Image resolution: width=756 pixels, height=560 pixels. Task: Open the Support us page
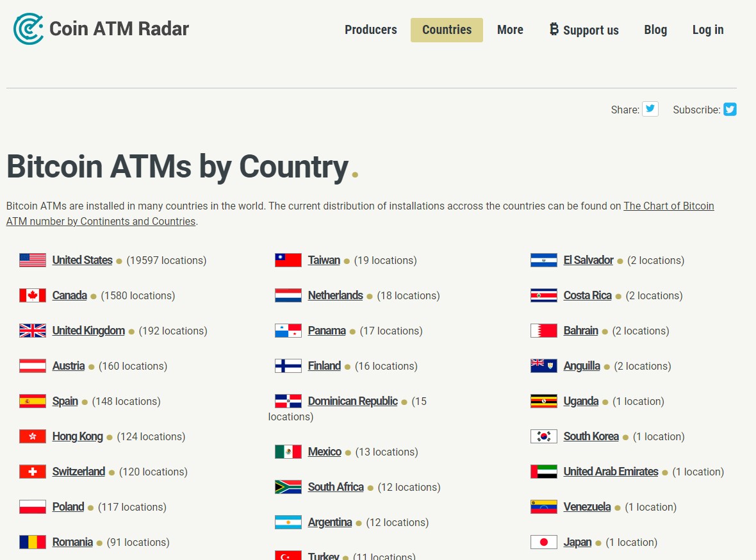pyautogui.click(x=584, y=30)
